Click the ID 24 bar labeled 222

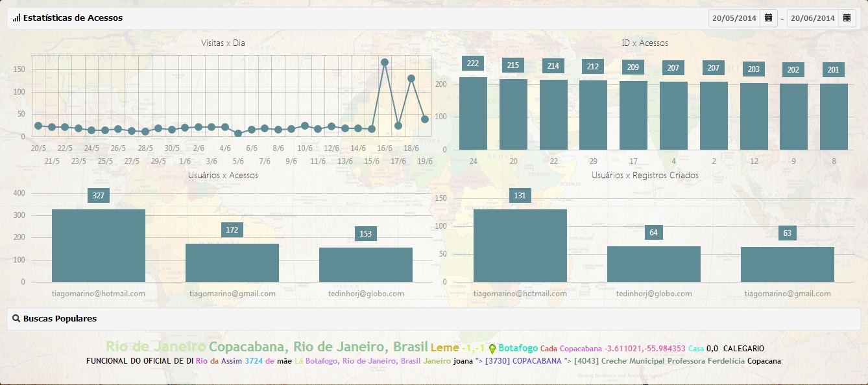pos(473,113)
